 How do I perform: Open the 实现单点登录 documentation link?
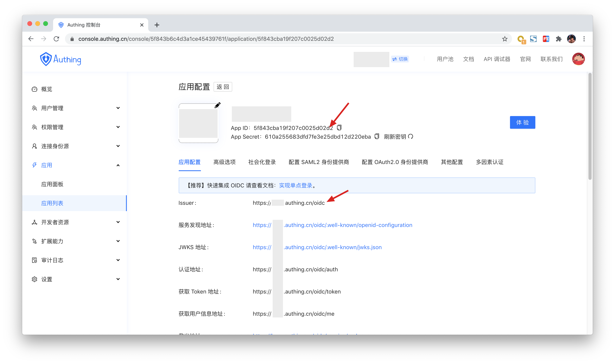295,185
